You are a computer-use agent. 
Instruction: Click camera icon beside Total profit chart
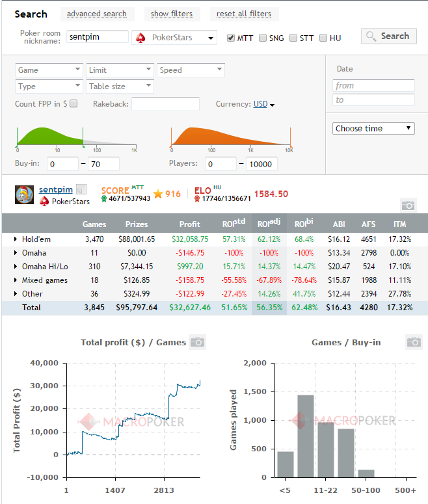[198, 342]
